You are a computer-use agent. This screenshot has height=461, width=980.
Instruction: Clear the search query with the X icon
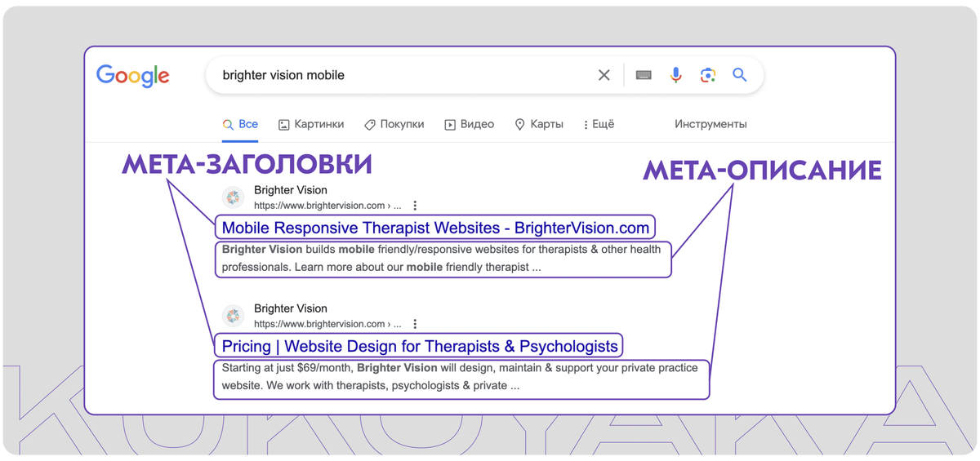pos(604,75)
